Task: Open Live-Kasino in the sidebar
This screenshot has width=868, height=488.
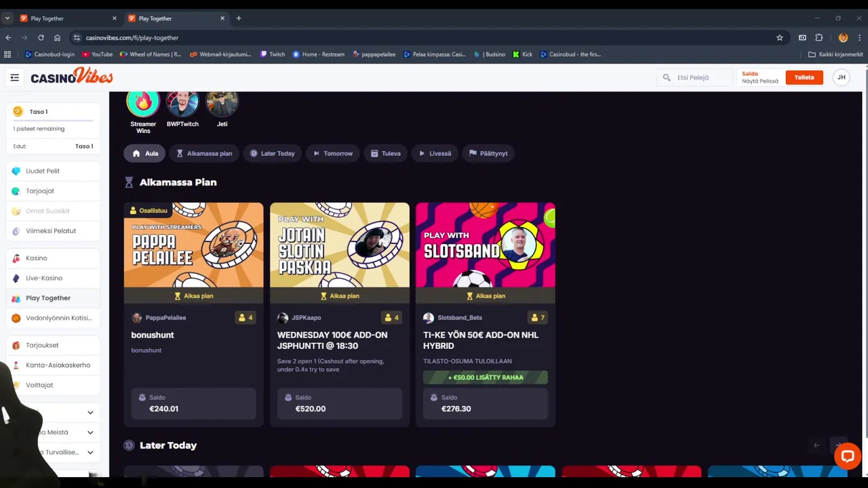Action: click(53, 278)
